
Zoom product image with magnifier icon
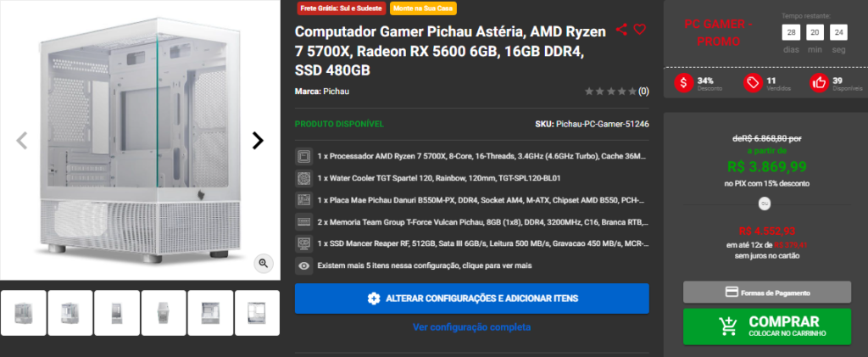pos(264,264)
